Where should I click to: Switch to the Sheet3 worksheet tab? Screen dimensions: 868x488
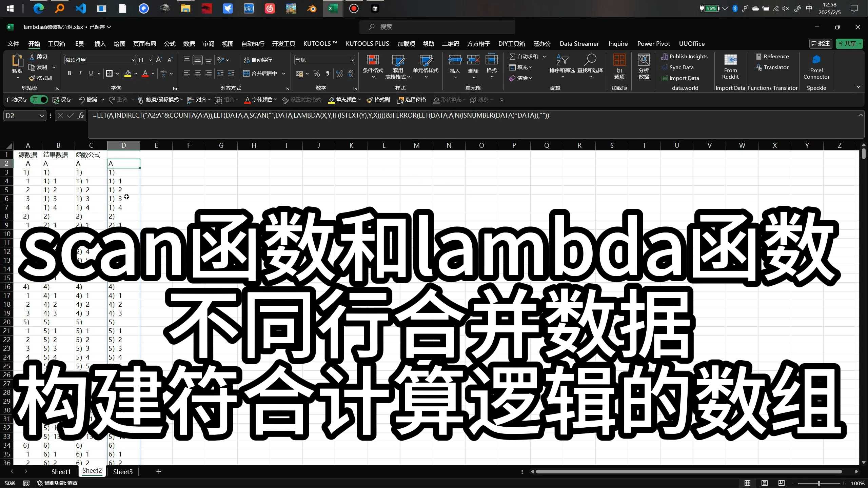point(122,471)
